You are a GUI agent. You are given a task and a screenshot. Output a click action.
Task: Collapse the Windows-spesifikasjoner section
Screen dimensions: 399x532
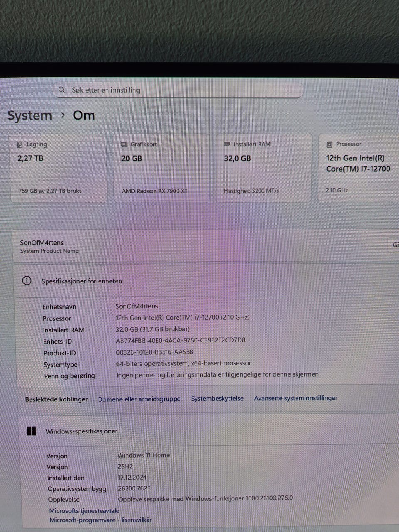208,431
